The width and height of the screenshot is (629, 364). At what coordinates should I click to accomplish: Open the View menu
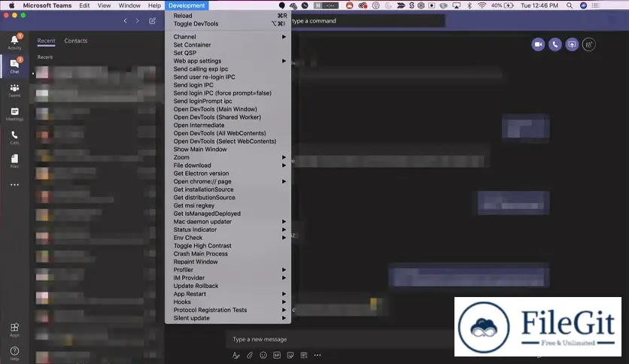coord(104,5)
